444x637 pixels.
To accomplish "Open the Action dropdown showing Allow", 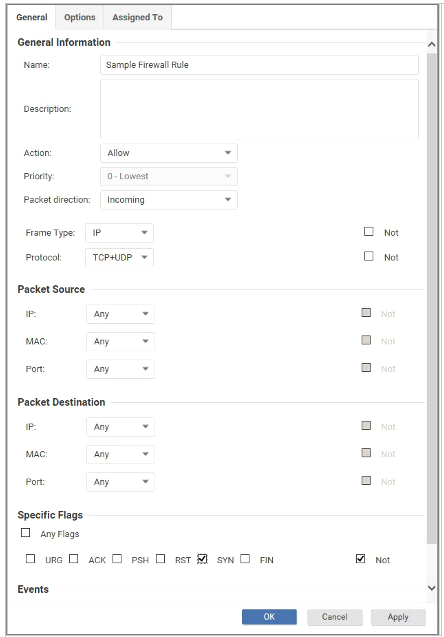I will 169,153.
